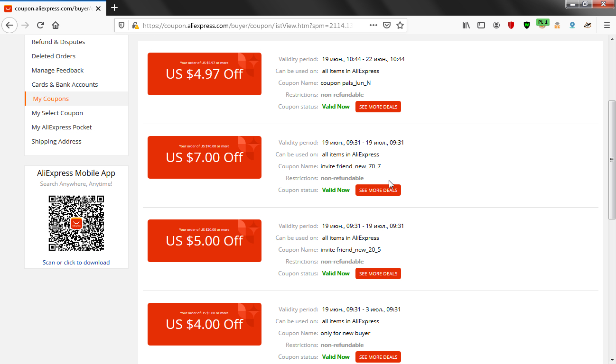616x364 pixels.
Task: Click Scan or click to download link
Action: (76, 263)
